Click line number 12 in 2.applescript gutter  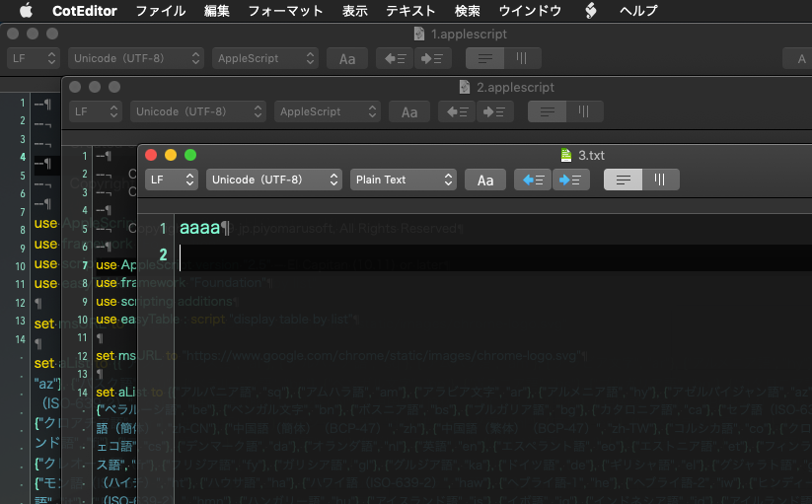82,356
